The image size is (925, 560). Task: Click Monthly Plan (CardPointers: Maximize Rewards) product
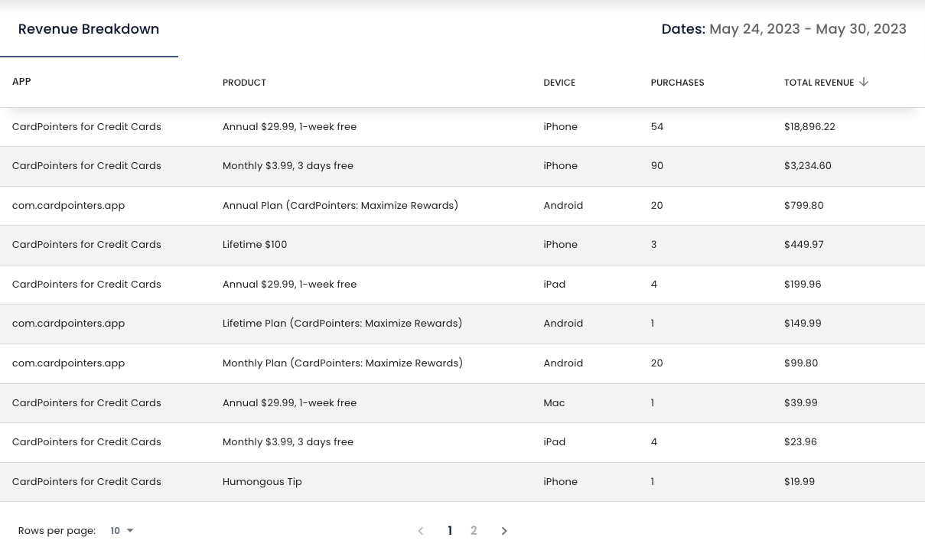[x=343, y=363]
